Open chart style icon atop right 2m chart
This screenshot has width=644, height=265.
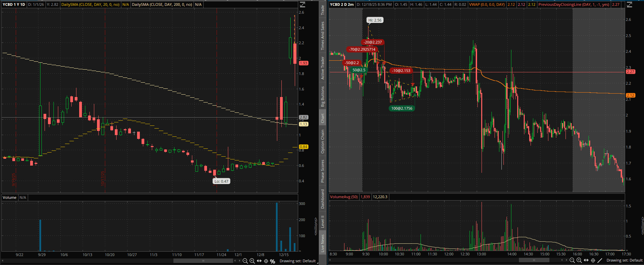click(629, 4)
